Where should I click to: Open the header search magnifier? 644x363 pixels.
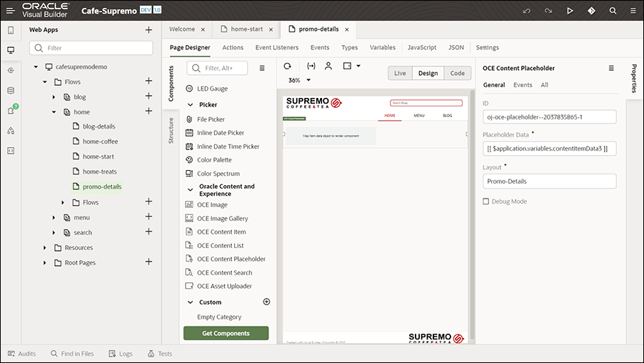click(x=613, y=11)
